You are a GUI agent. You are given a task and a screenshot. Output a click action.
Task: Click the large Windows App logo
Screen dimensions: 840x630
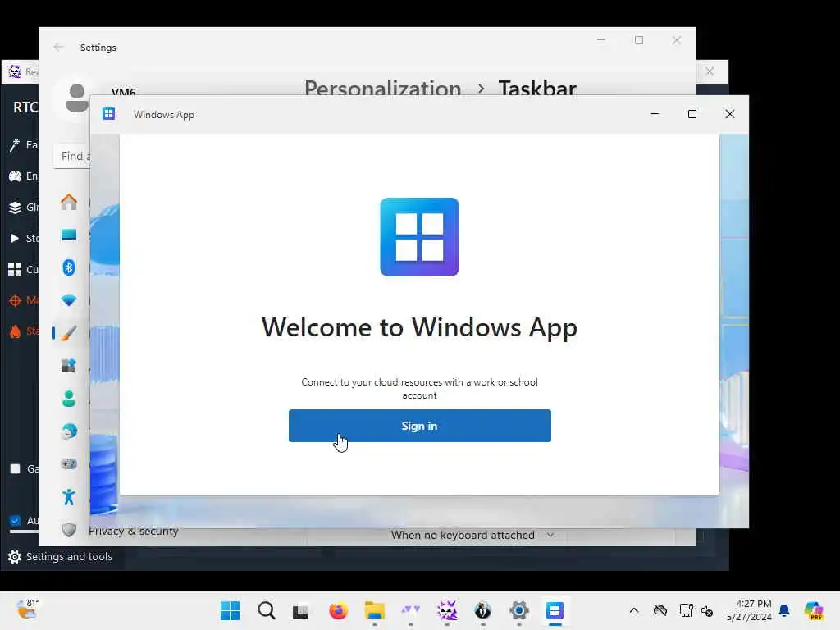click(x=419, y=237)
